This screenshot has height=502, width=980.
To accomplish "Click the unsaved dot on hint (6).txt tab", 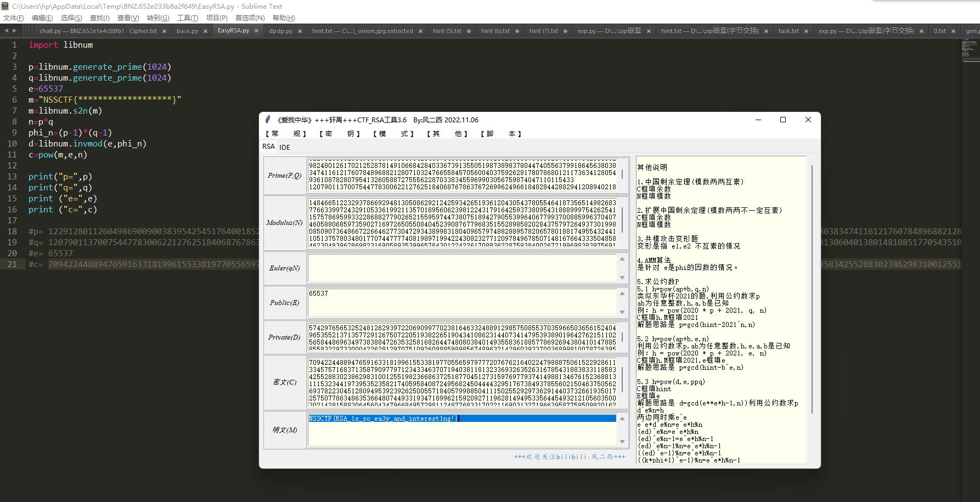I will tap(517, 31).
